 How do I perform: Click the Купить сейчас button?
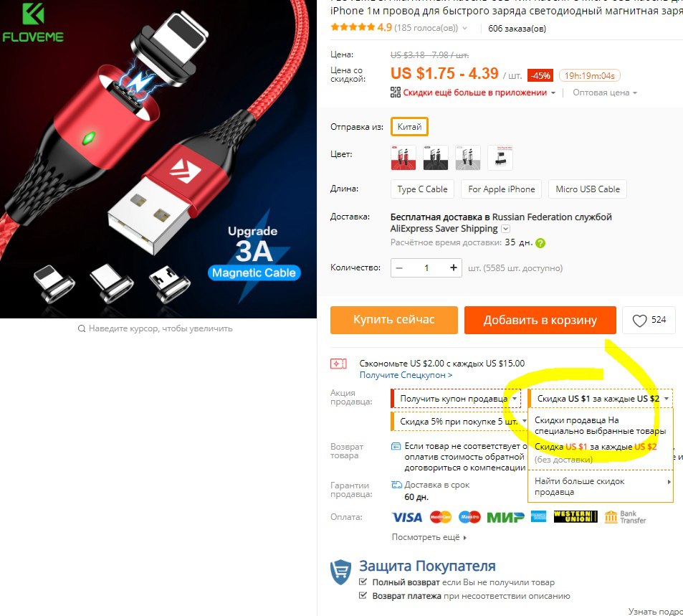pos(393,320)
